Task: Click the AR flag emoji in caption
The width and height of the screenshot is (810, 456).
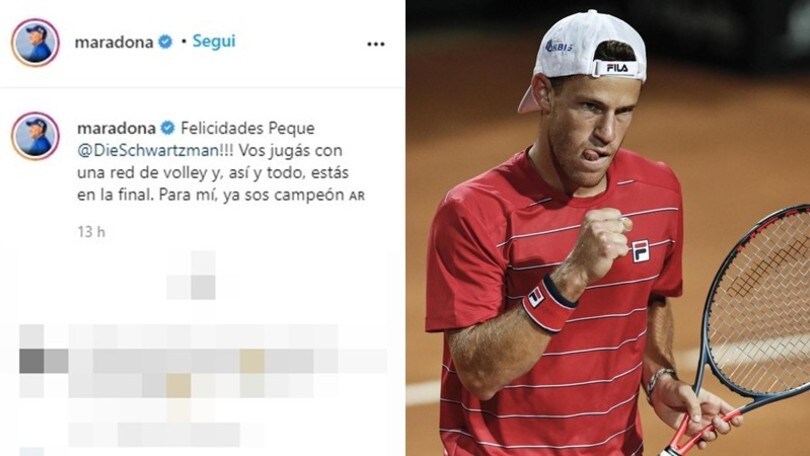Action: tap(357, 196)
